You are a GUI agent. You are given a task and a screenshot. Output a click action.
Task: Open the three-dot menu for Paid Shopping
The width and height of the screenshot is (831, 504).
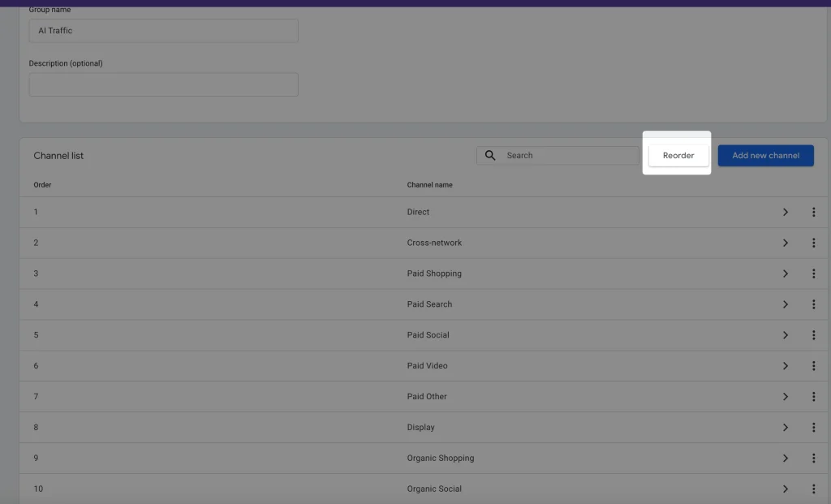coord(814,274)
